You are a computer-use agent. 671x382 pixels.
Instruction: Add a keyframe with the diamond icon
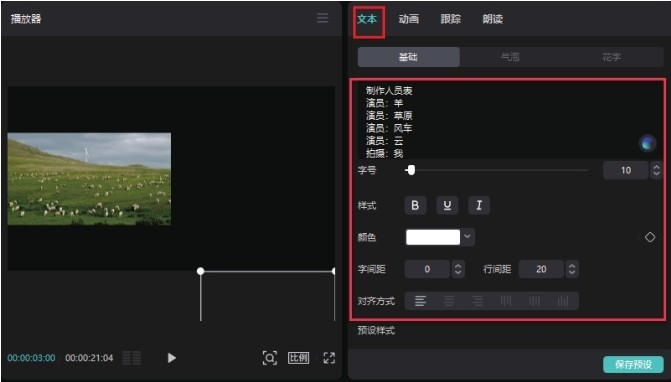[x=650, y=237]
